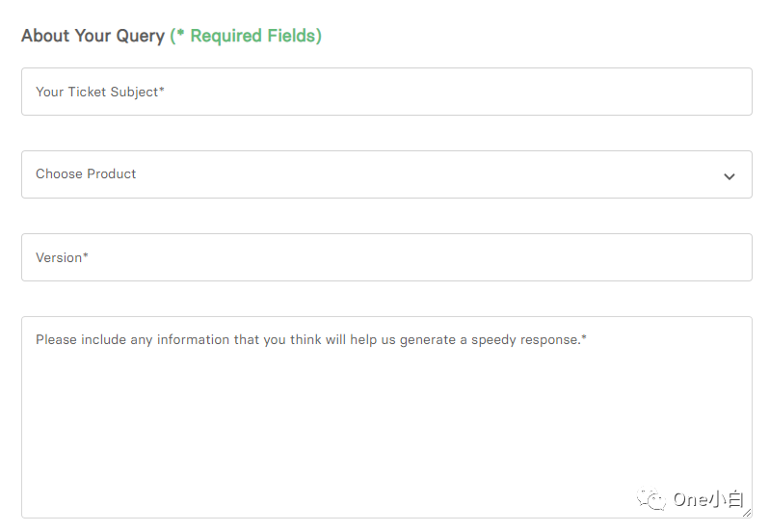Click the asterisk after Your Ticket Subject
769x532 pixels.
[x=162, y=90]
